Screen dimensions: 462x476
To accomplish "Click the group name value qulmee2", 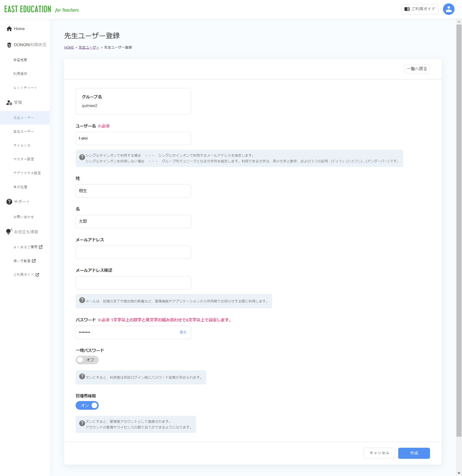I will coord(90,106).
